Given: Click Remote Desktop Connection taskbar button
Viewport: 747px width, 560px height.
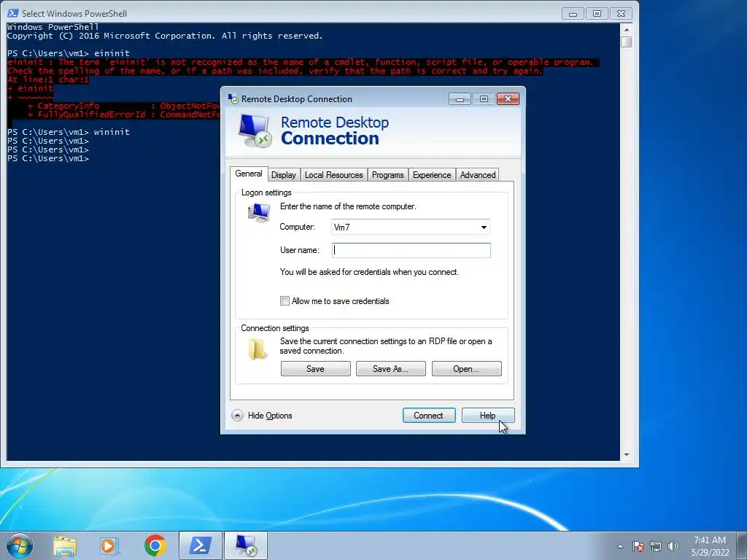Looking at the screenshot, I should point(246,545).
